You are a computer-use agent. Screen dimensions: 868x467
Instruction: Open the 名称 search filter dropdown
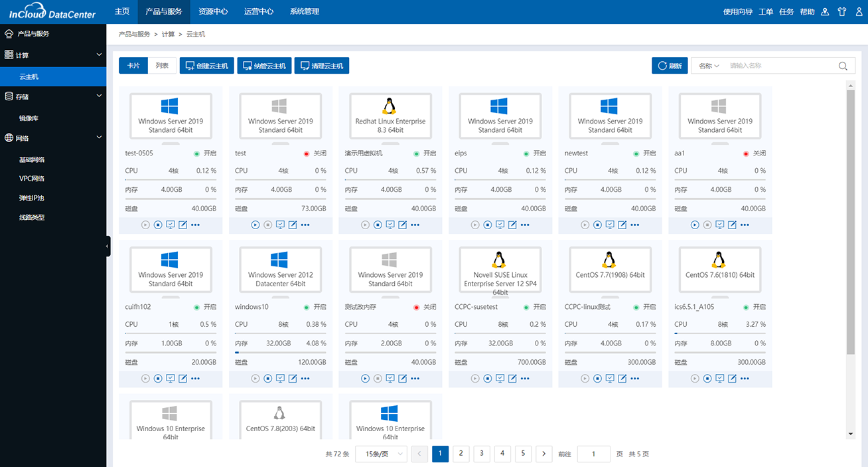[709, 66]
